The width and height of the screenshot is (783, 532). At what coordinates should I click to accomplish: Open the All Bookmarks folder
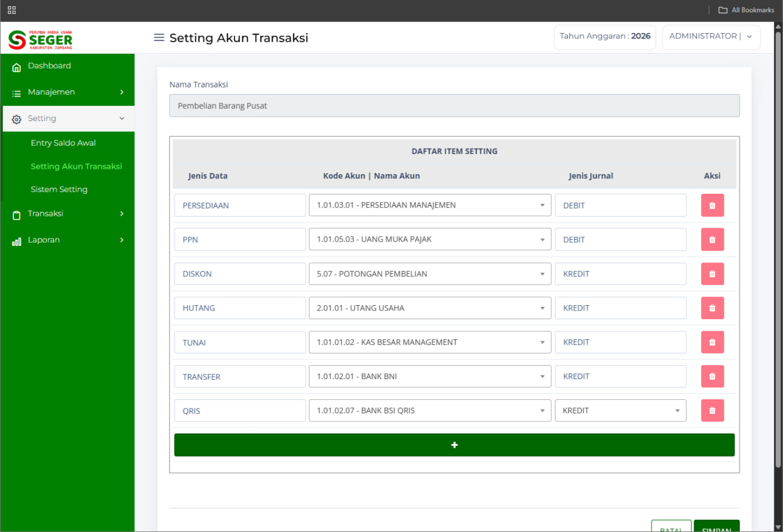point(746,10)
